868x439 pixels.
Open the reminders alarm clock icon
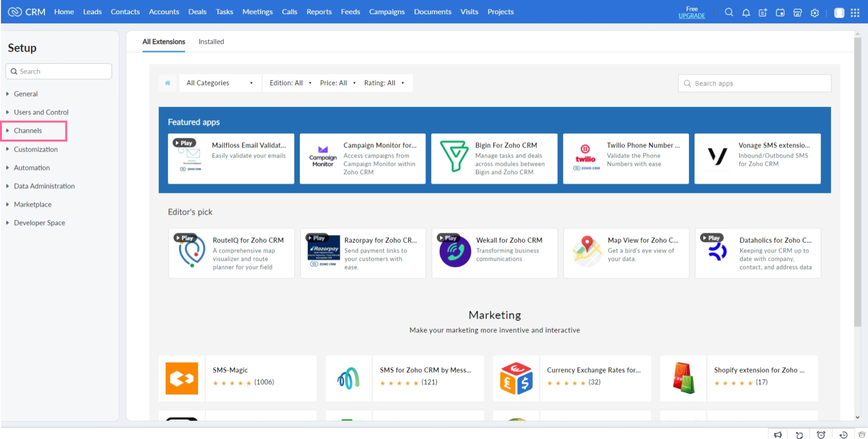pyautogui.click(x=821, y=435)
